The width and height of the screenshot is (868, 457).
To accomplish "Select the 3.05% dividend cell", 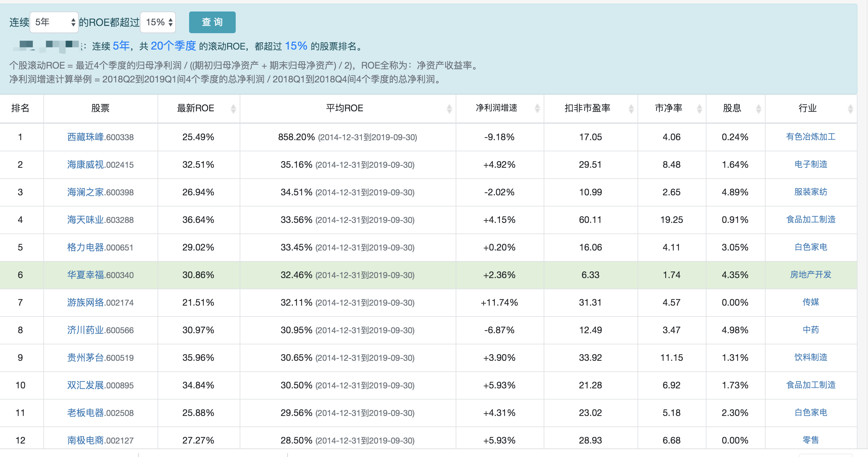I will (735, 247).
